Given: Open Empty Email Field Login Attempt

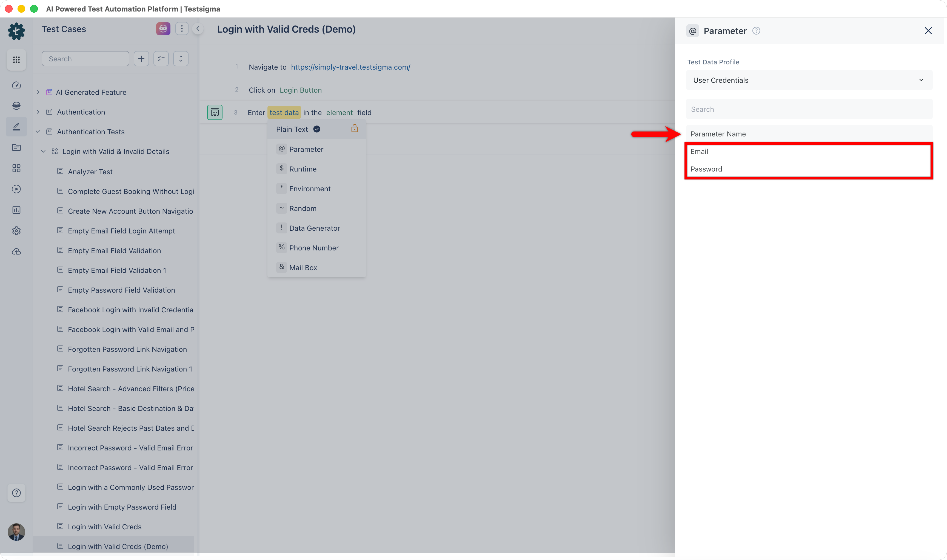Looking at the screenshot, I should pyautogui.click(x=121, y=231).
